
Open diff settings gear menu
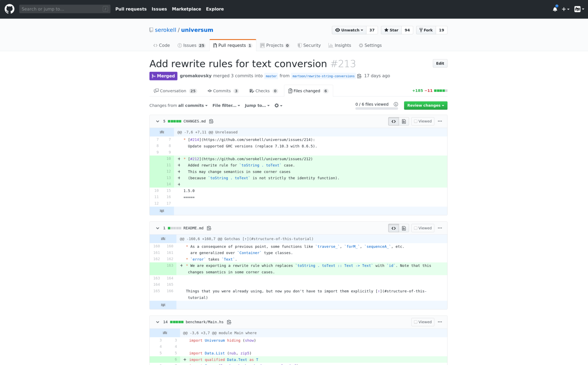pyautogui.click(x=278, y=105)
